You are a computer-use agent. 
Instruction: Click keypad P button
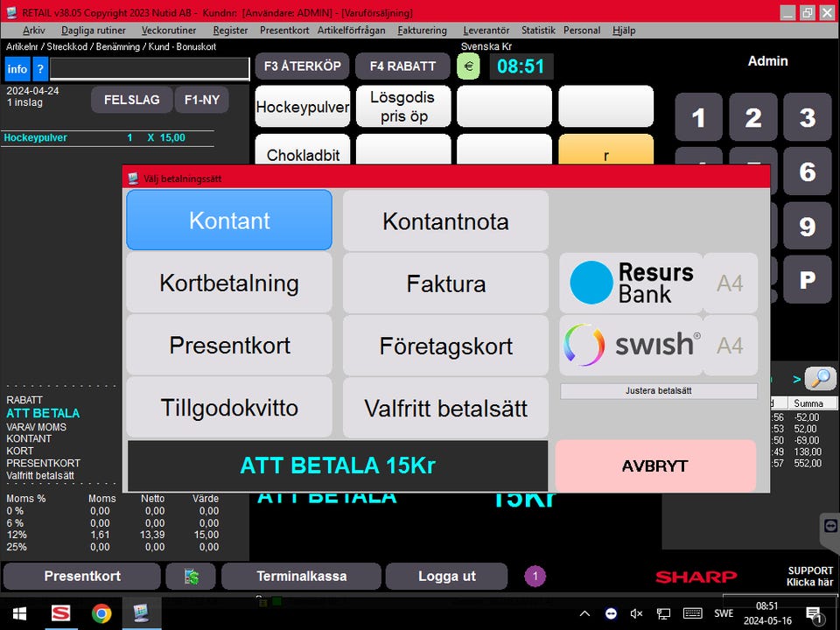tap(808, 279)
